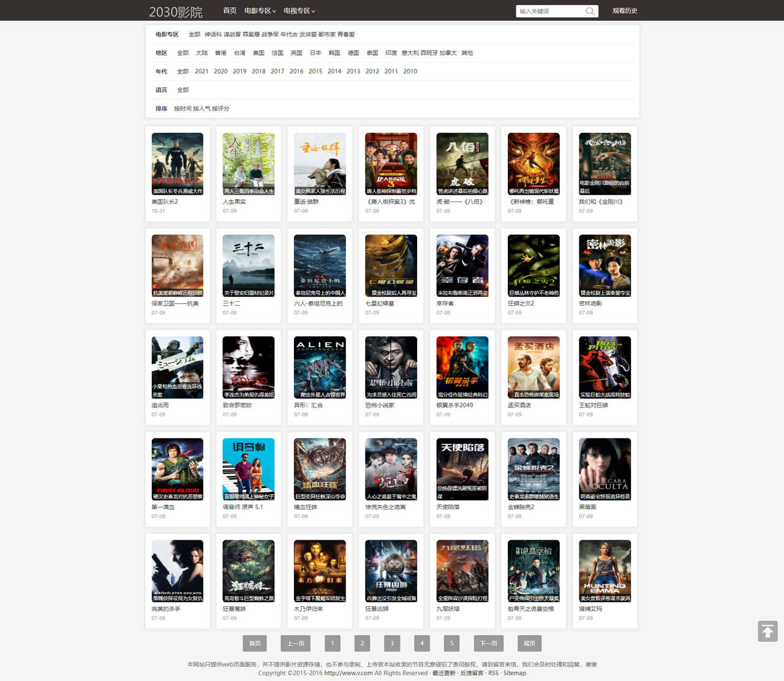This screenshot has width=784, height=681.
Task: Open the 天使陷落 movie poster
Action: tap(462, 468)
